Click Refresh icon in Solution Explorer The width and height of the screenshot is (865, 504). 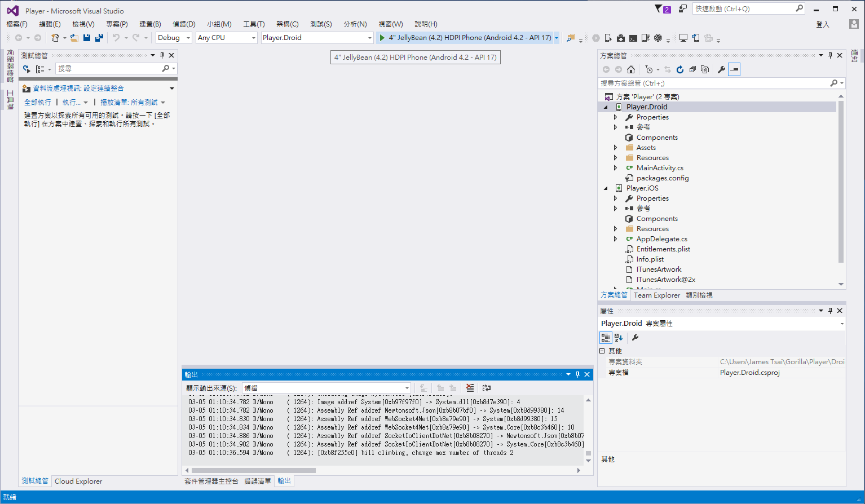click(680, 69)
